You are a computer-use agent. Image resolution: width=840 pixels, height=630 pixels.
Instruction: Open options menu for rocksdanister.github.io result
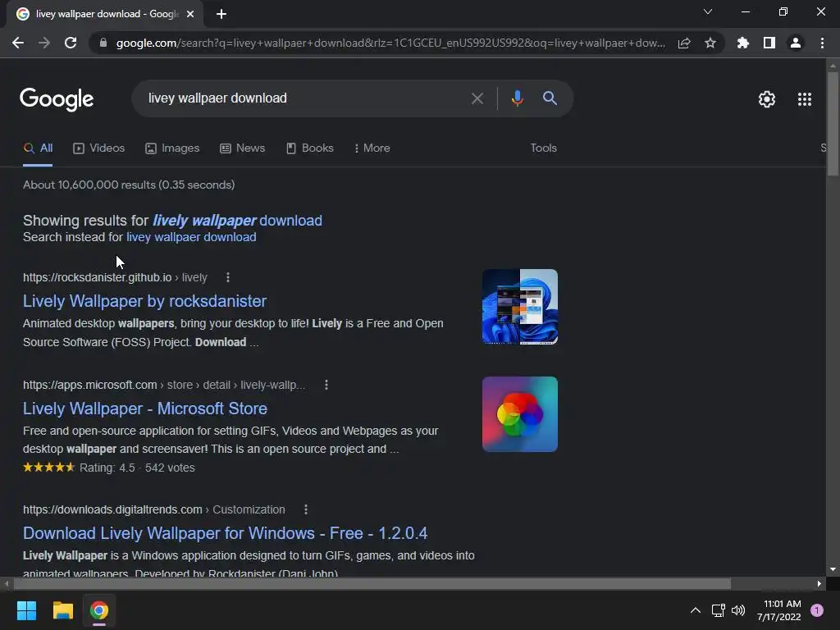tap(228, 277)
